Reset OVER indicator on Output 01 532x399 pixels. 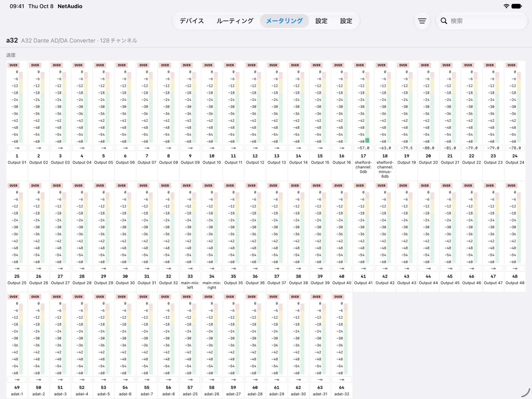click(x=14, y=65)
